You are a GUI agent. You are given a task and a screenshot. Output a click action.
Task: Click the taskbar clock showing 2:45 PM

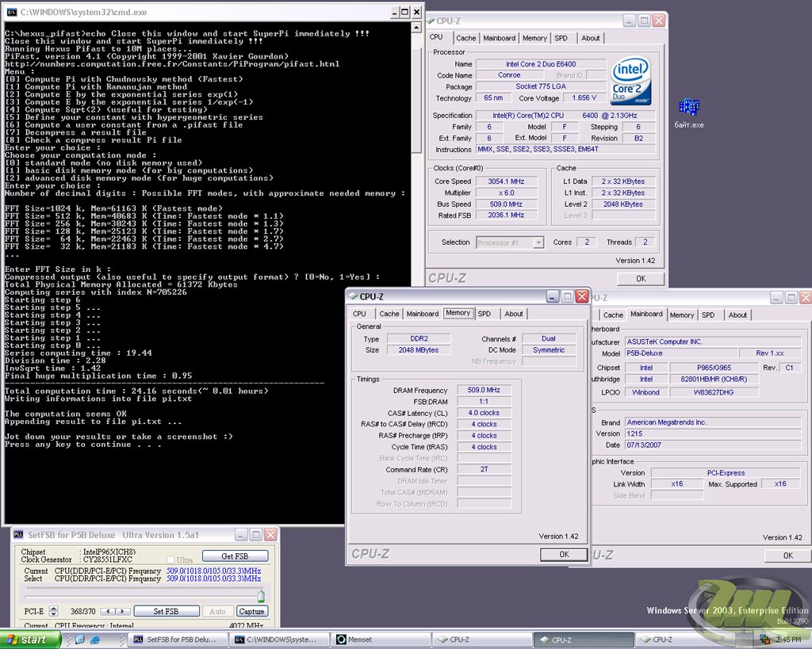(x=787, y=639)
